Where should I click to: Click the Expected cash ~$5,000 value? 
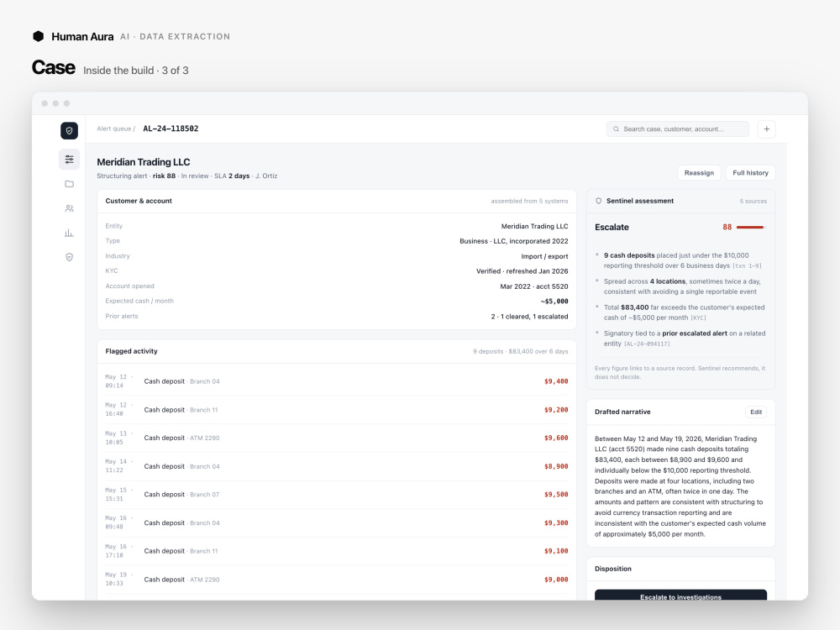[x=554, y=301]
